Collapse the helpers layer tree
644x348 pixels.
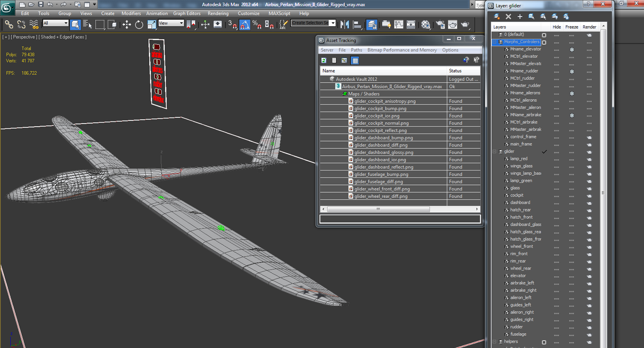coord(494,342)
